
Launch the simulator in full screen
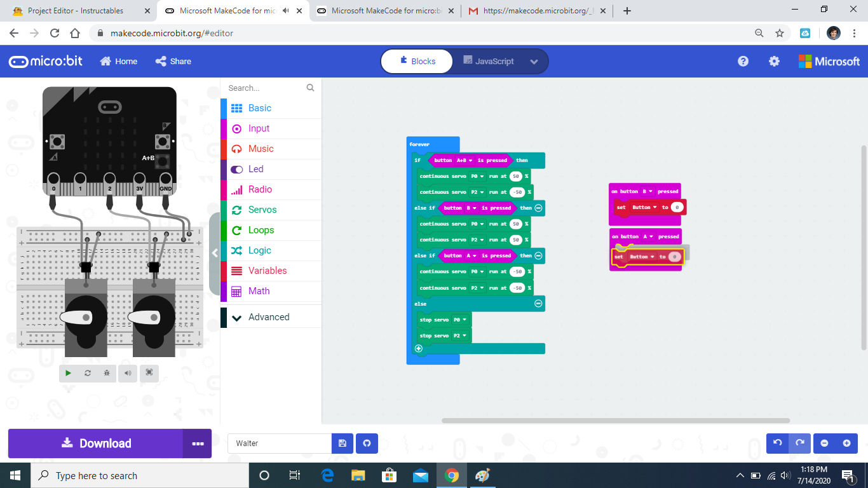[x=149, y=373]
